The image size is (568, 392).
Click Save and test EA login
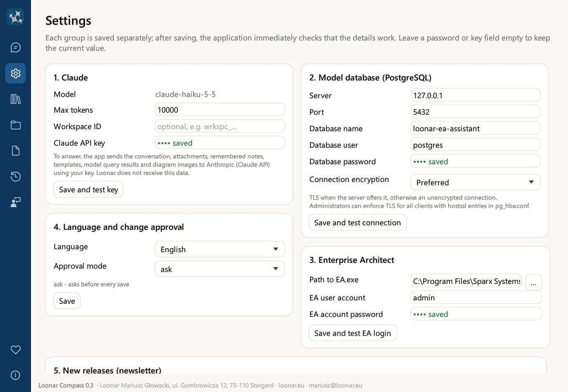click(x=353, y=333)
